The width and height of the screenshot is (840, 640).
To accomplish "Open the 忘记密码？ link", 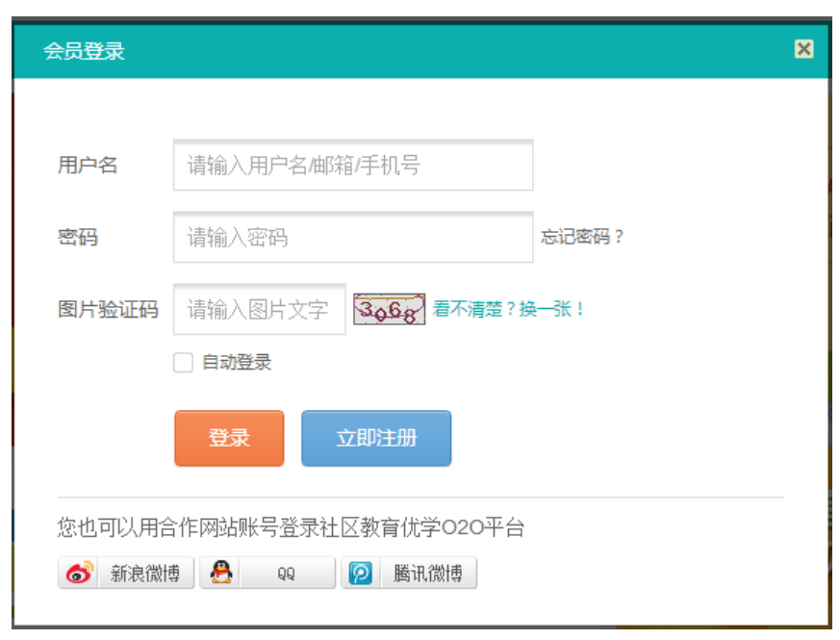I will (x=582, y=237).
